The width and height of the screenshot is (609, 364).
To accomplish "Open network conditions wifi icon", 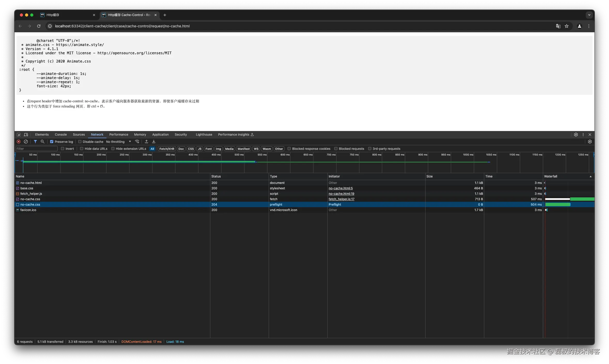I will (x=137, y=142).
